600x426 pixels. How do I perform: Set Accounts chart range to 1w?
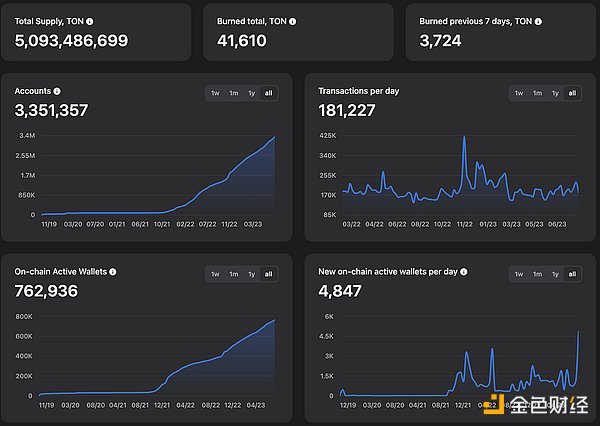(x=215, y=93)
